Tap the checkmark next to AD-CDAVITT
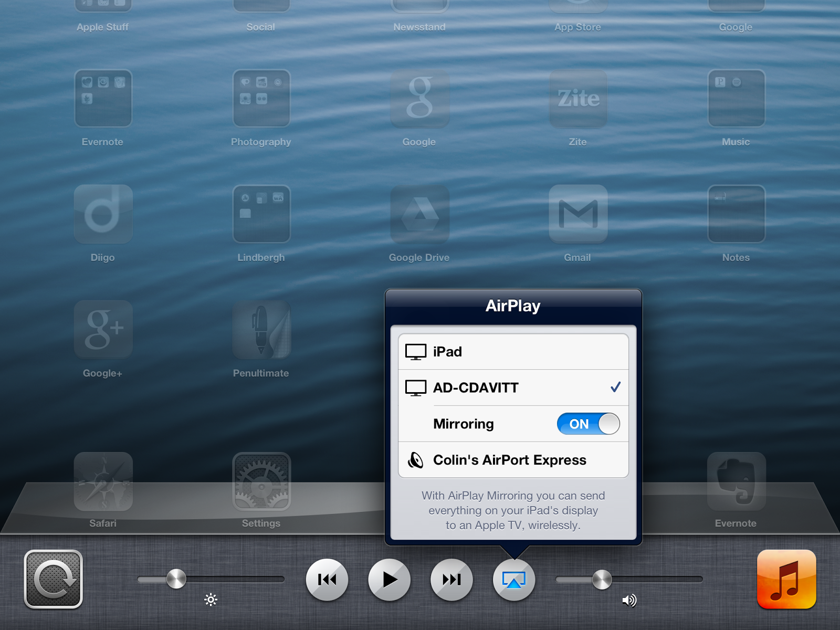This screenshot has width=840, height=630. click(x=615, y=387)
